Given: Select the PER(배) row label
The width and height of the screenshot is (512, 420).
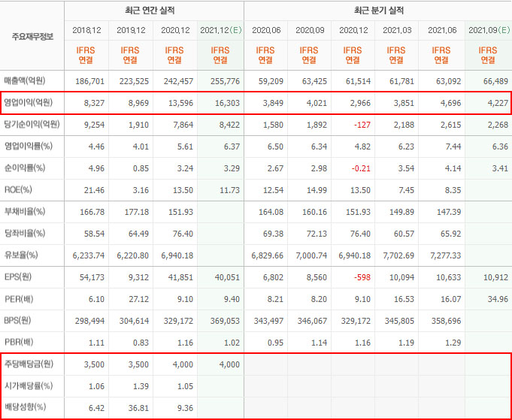Looking at the screenshot, I should pyautogui.click(x=19, y=299).
